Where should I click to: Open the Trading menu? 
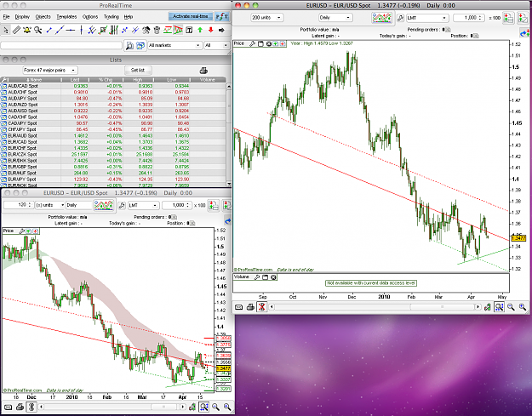(x=112, y=17)
